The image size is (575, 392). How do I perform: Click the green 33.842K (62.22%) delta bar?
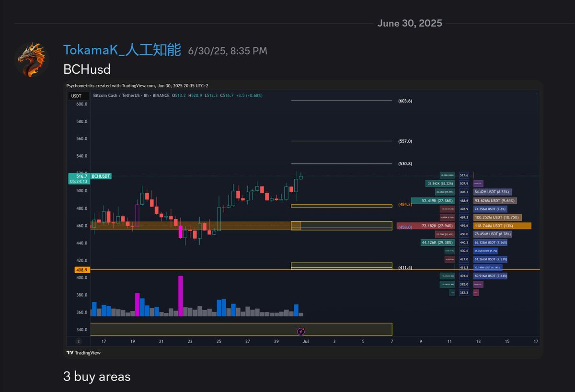(440, 184)
